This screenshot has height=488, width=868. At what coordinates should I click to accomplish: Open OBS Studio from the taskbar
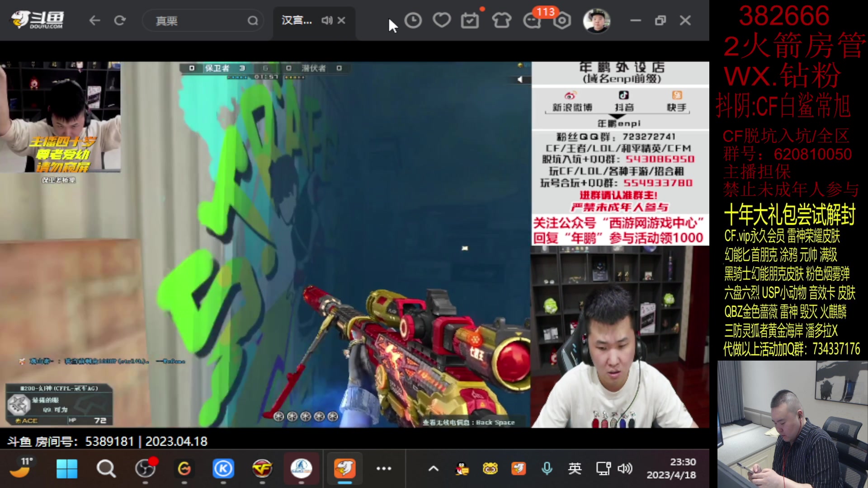145,469
